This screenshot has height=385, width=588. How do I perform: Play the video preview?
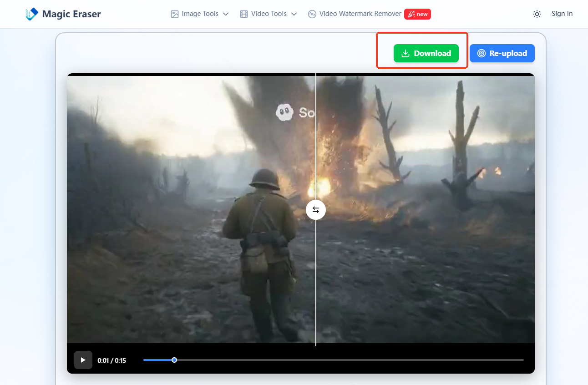pyautogui.click(x=83, y=360)
